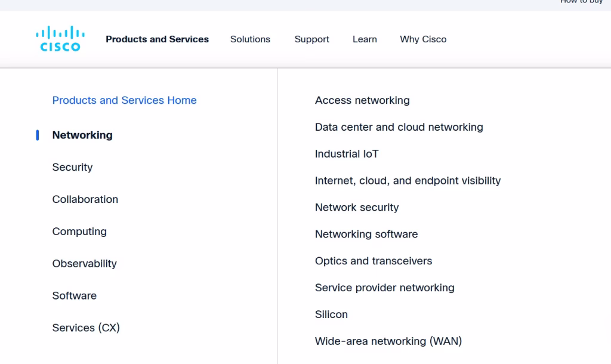Select the Security category
Image resolution: width=611 pixels, height=364 pixels.
pos(72,167)
